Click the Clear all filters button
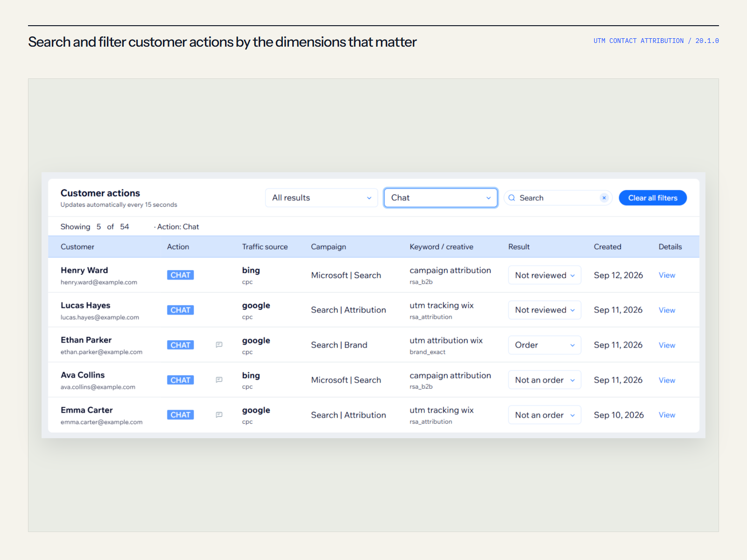Screen dimensions: 747x560 coord(653,198)
